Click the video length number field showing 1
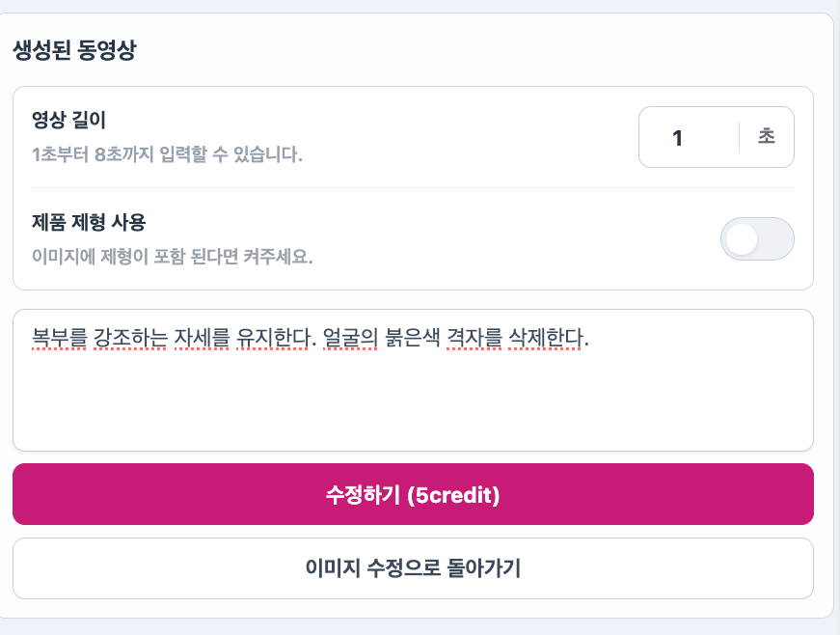 (x=689, y=137)
